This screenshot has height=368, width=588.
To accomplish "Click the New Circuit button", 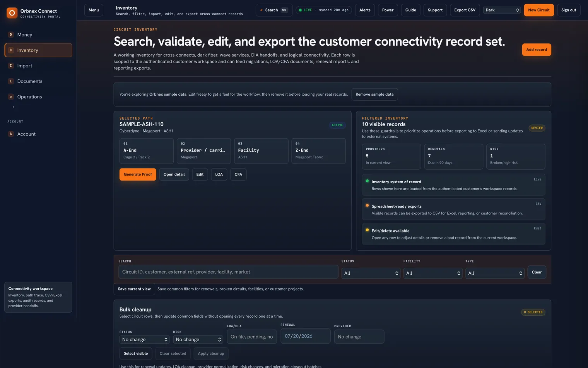I will click(539, 10).
